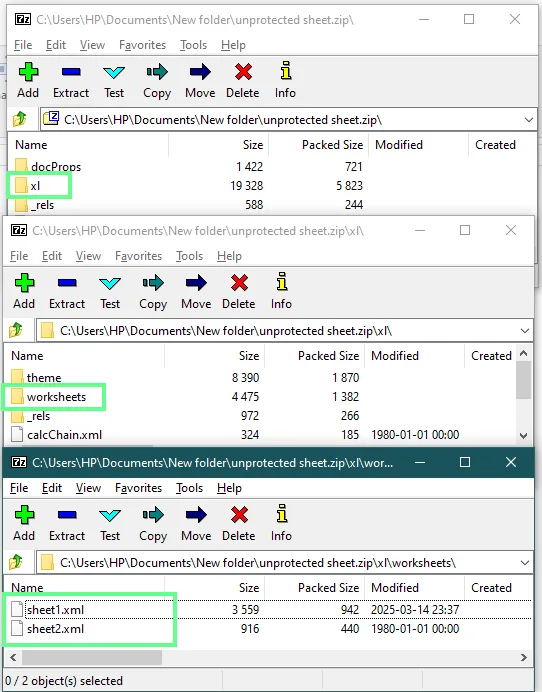
Task: Click Move icon in top zip window
Action: point(200,72)
